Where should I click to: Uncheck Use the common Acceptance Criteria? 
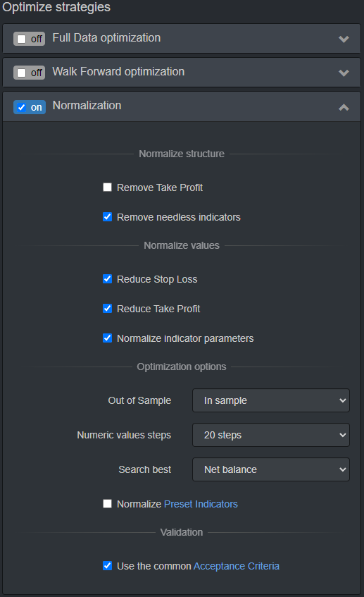click(x=107, y=566)
